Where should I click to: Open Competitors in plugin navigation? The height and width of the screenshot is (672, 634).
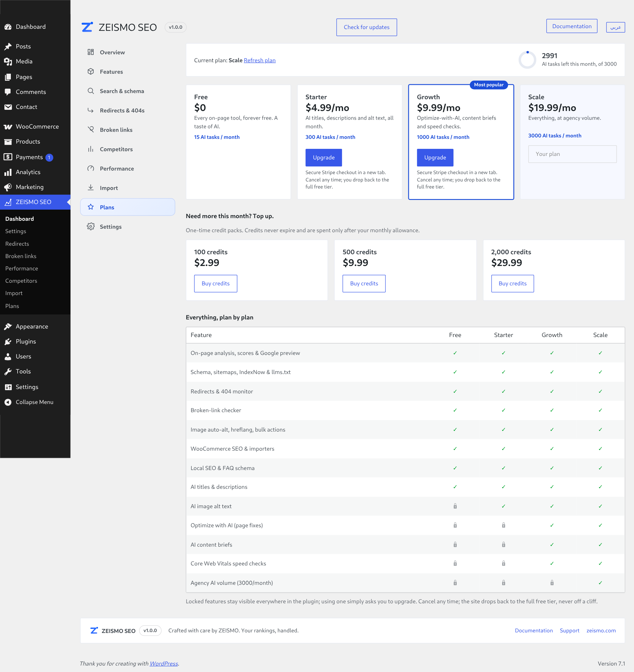(128, 149)
